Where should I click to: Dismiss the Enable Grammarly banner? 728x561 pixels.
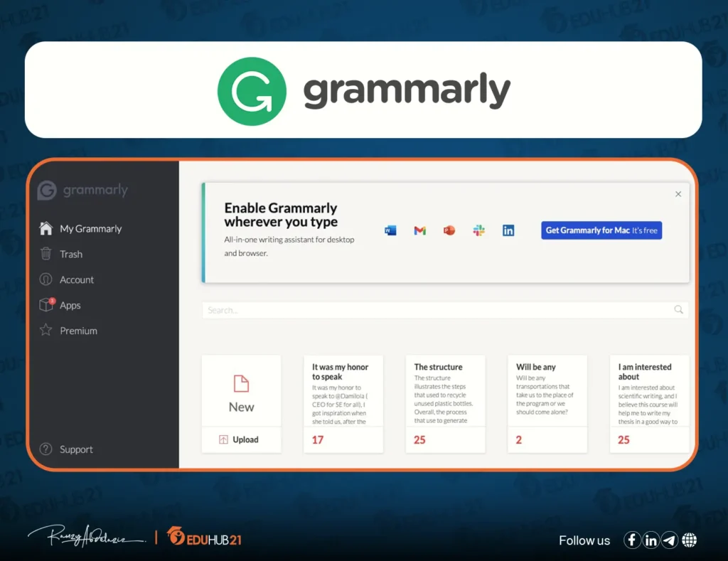point(678,194)
